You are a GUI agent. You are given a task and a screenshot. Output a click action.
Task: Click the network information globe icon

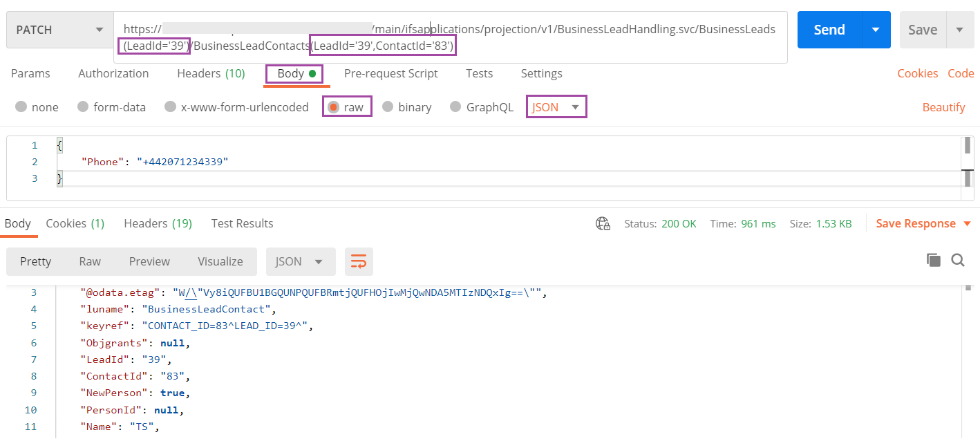pyautogui.click(x=603, y=223)
